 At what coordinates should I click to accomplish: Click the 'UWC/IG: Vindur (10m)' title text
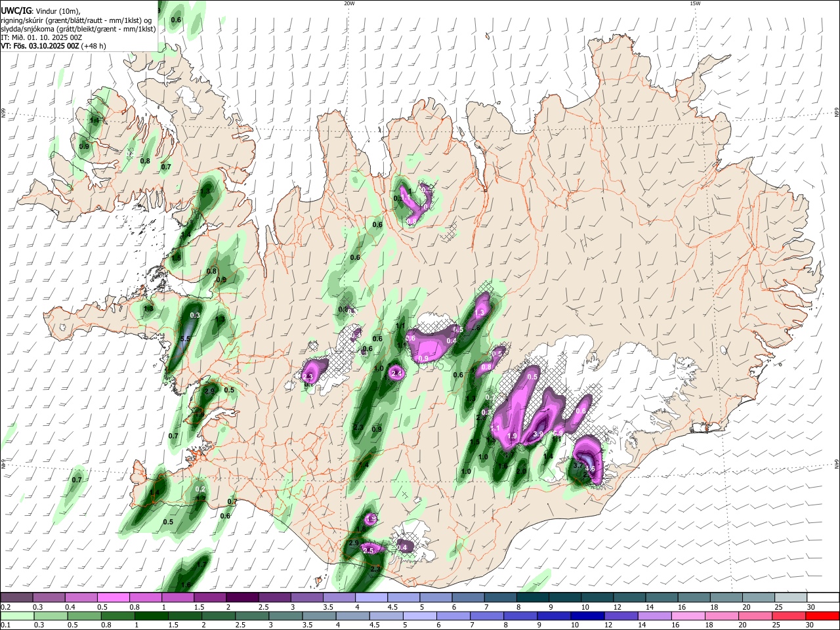(41, 10)
